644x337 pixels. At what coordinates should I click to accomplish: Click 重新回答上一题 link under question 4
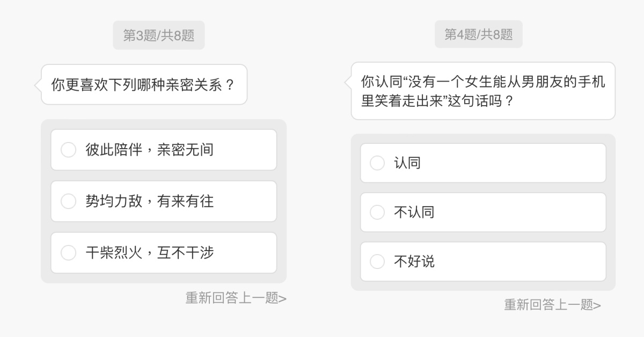[x=549, y=305]
